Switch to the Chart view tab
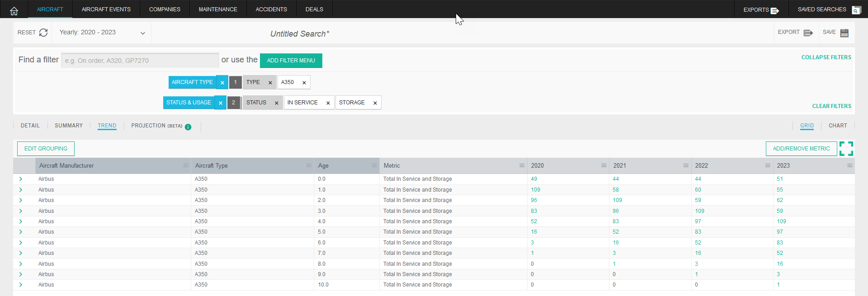The height and width of the screenshot is (296, 868). [838, 126]
